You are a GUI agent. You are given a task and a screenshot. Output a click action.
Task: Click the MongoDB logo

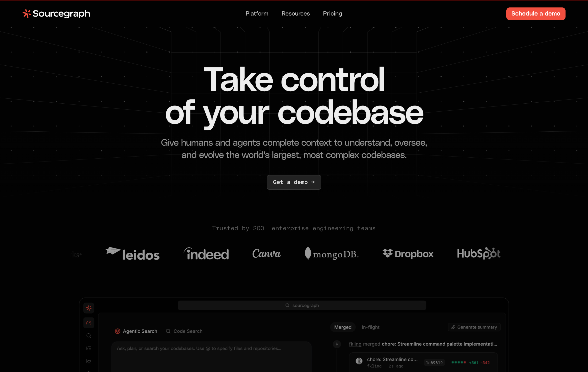(x=331, y=253)
